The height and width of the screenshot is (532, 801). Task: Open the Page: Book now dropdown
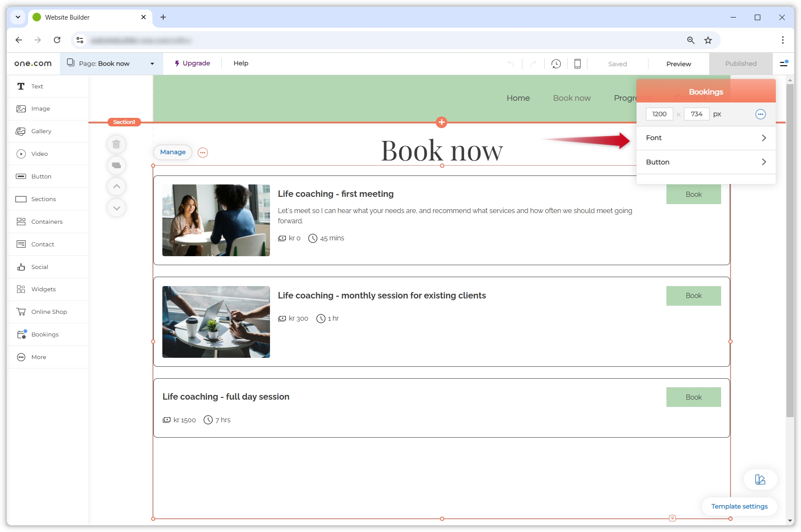point(111,63)
